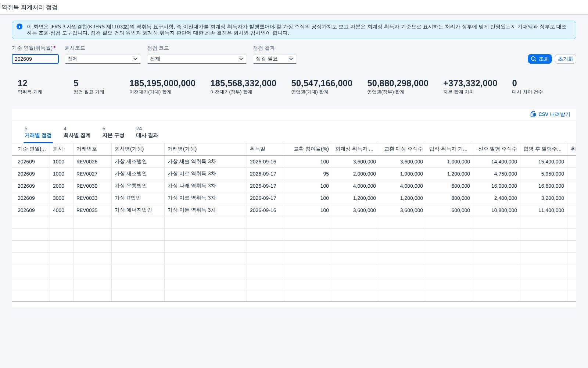Viewport: 588px width, 368px height.
Task: Click the CSV download icon
Action: click(x=533, y=114)
